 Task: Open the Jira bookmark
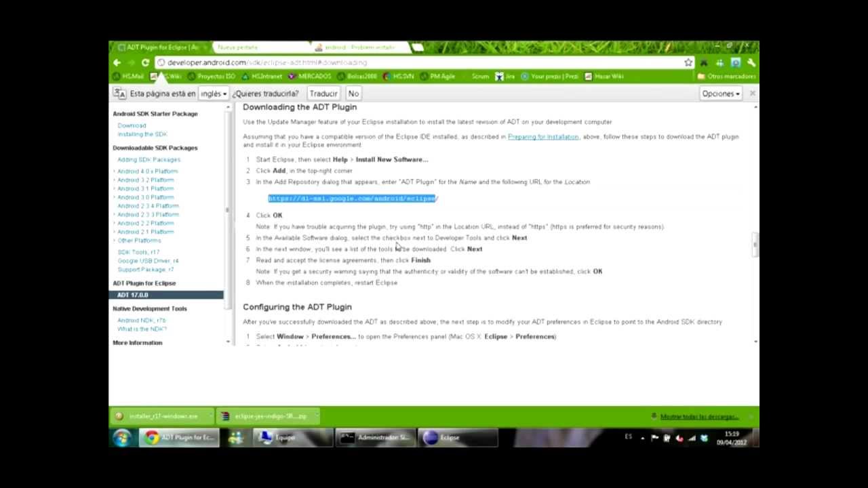coord(504,77)
